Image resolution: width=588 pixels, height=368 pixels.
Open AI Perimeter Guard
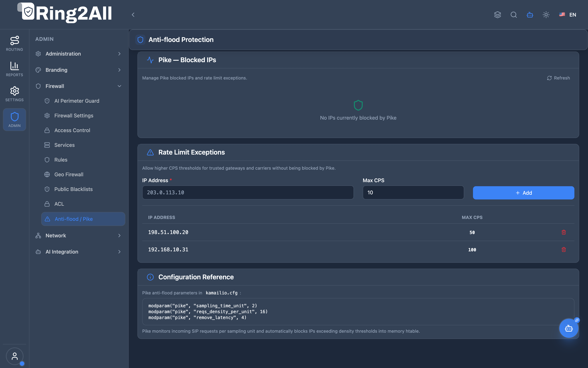[x=83, y=101]
